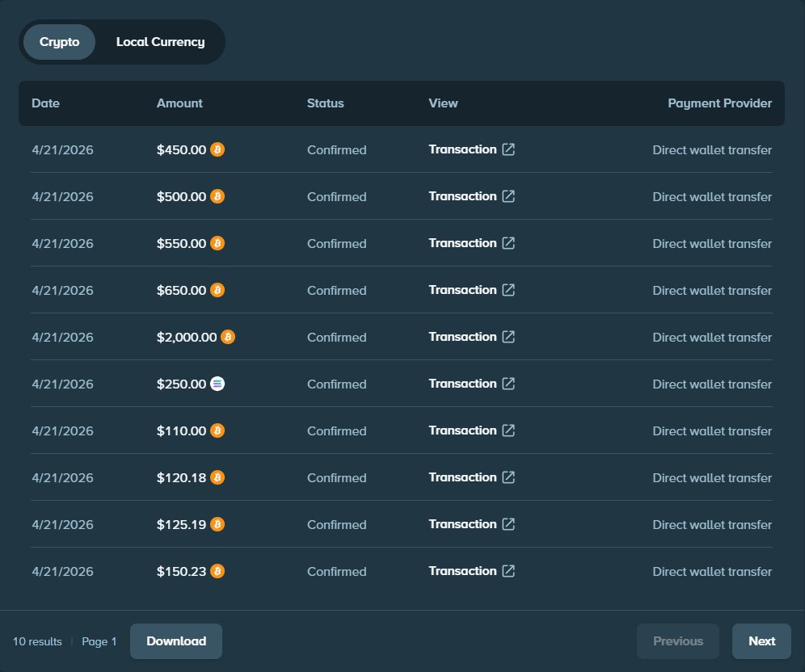Go to the Next page of results
Viewport: 805px width, 672px height.
[x=761, y=641]
